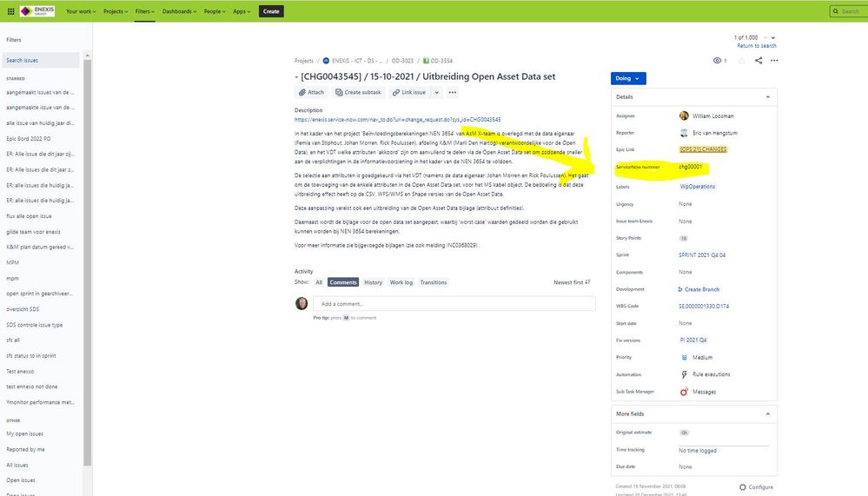Viewport: 868px width, 496px height.
Task: Open the Projects menu
Action: click(x=116, y=11)
